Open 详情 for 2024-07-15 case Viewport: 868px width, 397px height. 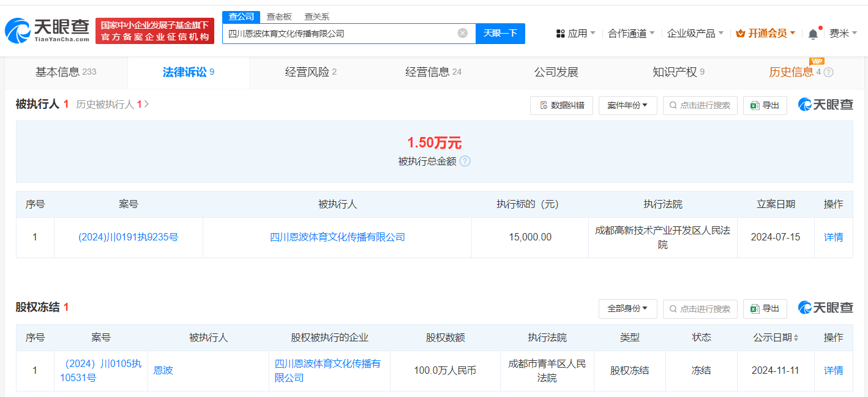[833, 237]
